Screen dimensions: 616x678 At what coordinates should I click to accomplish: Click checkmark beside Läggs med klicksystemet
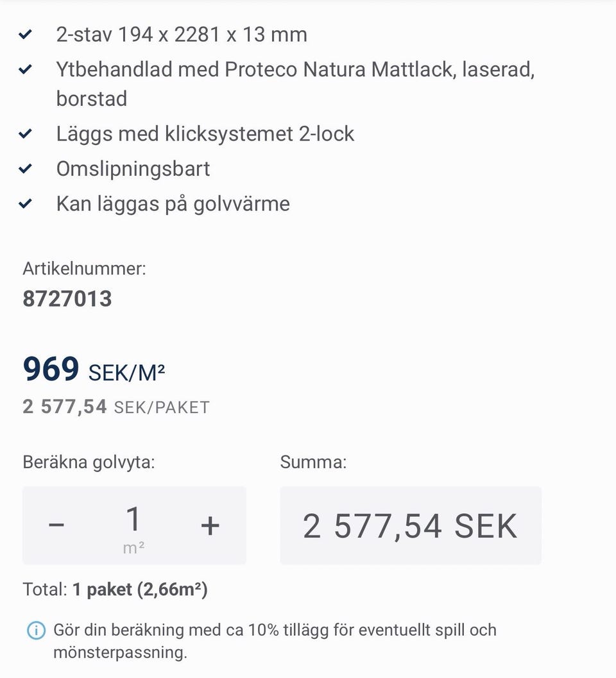pos(26,133)
